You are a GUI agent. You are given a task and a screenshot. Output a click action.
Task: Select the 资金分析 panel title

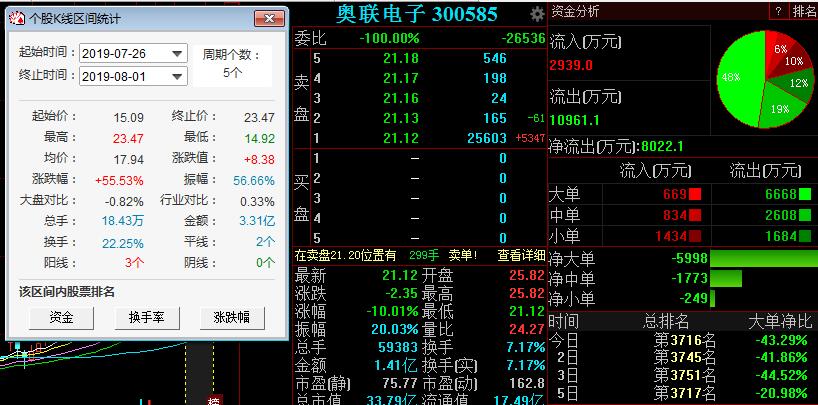(576, 11)
